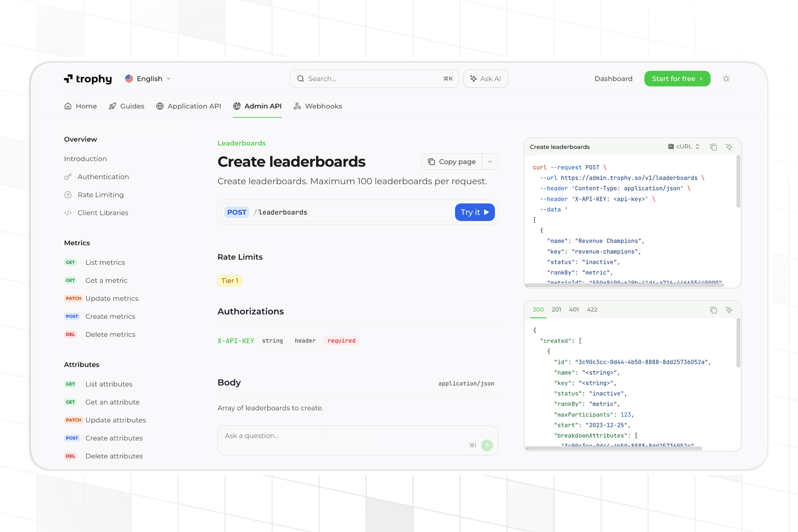The height and width of the screenshot is (532, 798).
Task: Click the Copy page button
Action: click(452, 162)
